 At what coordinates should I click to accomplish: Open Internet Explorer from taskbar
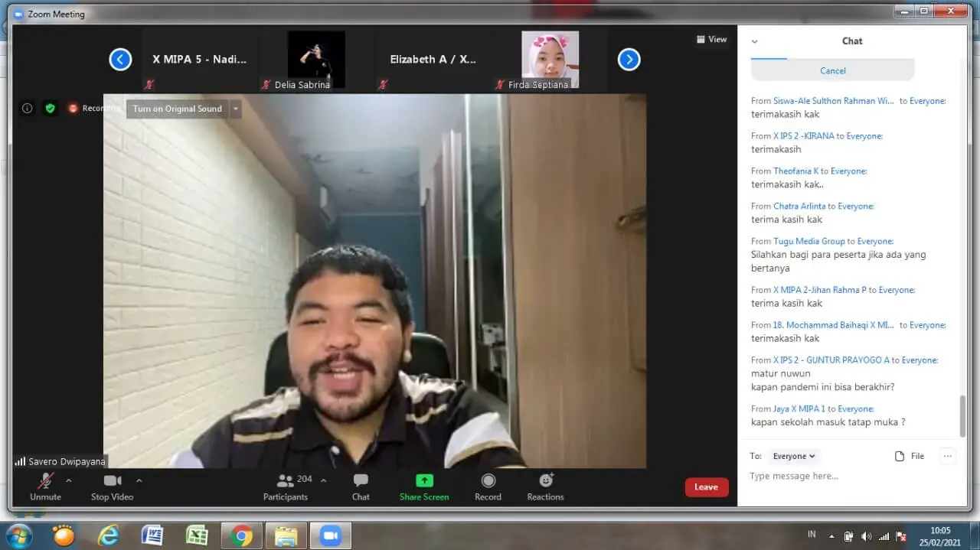pos(108,535)
